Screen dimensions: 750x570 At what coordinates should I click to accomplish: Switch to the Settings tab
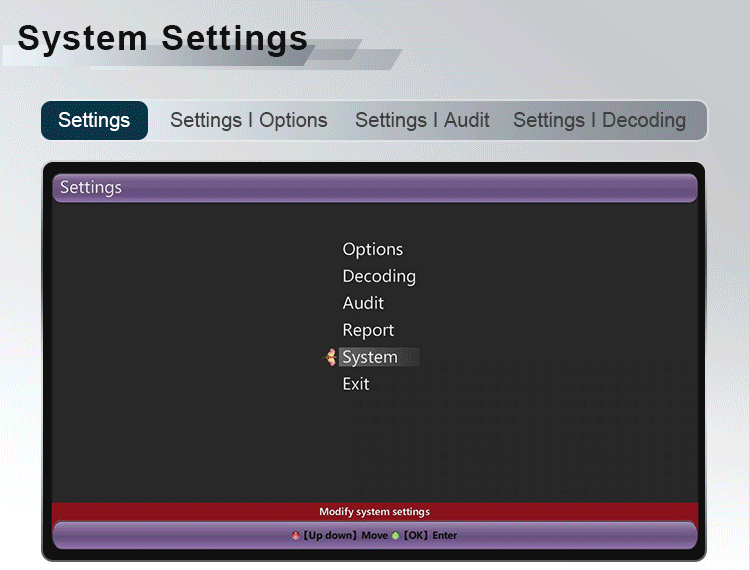click(94, 120)
